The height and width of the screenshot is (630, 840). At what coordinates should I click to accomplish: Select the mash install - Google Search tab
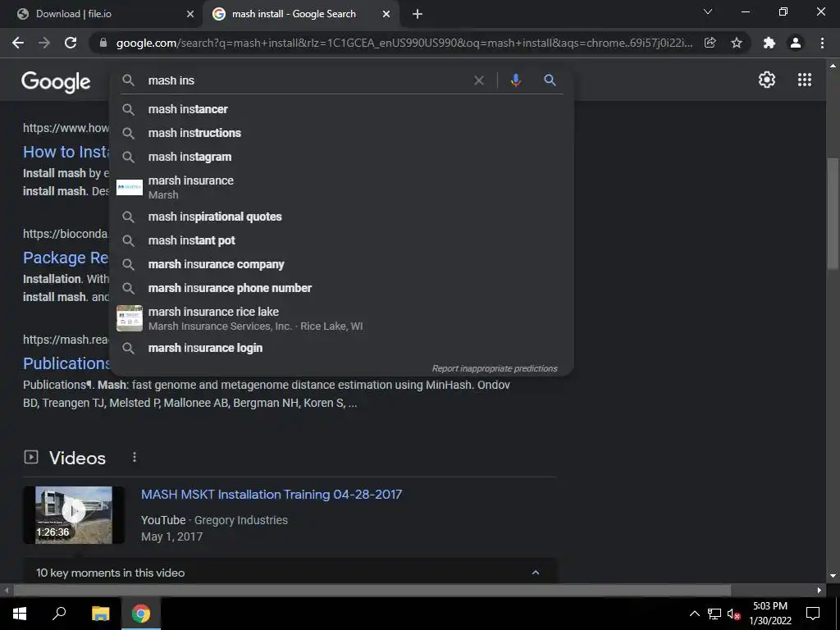tap(301, 15)
